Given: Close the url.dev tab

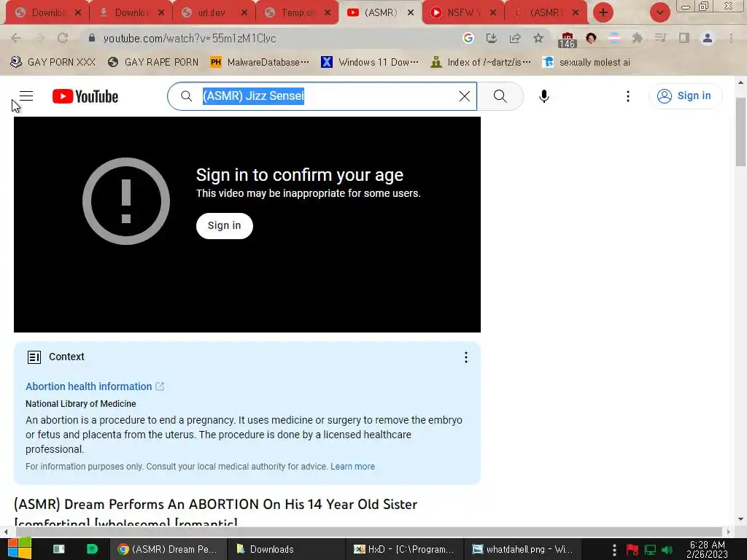Looking at the screenshot, I should tap(244, 12).
